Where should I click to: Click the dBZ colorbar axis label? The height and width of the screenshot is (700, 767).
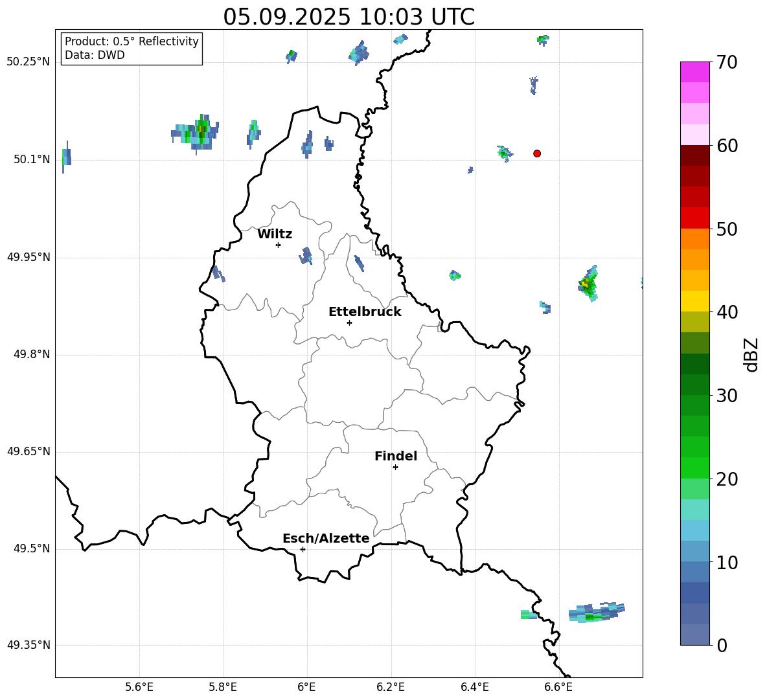pyautogui.click(x=751, y=354)
